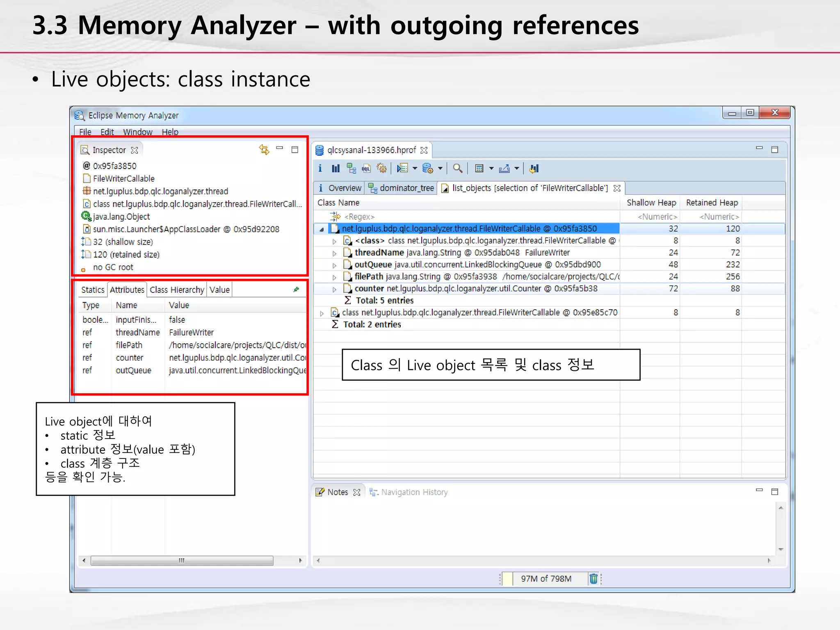Click the Inspector scrollbar right arrow
Viewport: 840px width, 630px height.
[x=301, y=560]
